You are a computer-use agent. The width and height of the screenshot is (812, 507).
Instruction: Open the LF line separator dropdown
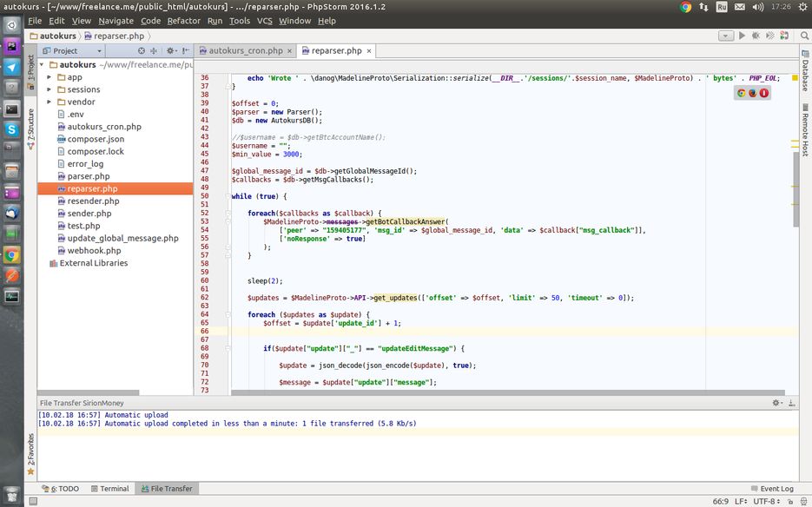[741, 501]
